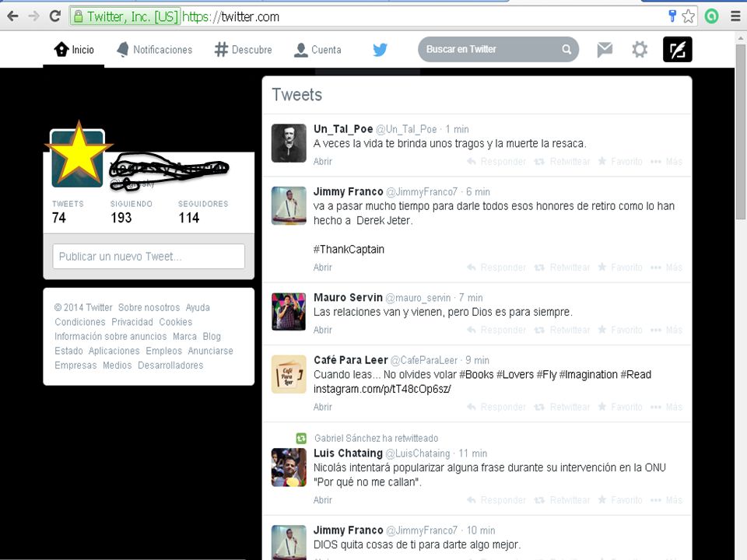The width and height of the screenshot is (747, 560).
Task: Click the compose new Tweet button
Action: 678,50
